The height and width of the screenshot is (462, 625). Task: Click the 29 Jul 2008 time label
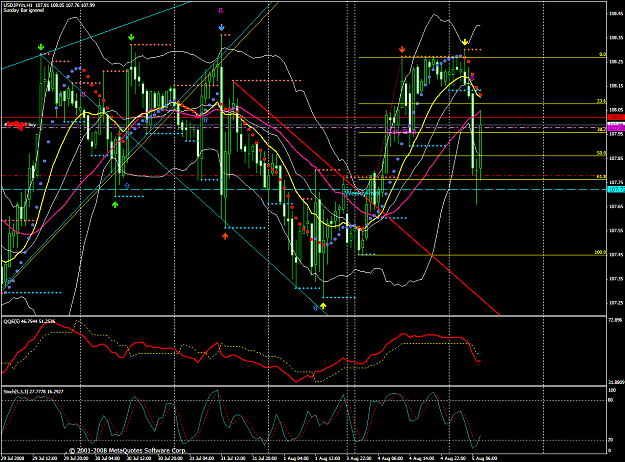pyautogui.click(x=12, y=458)
